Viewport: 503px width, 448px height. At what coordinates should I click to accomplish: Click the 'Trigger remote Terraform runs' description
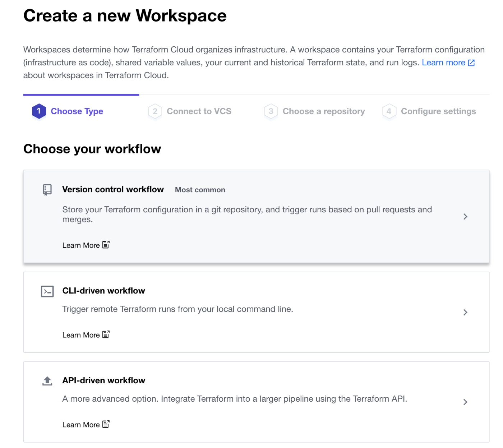[x=177, y=309]
